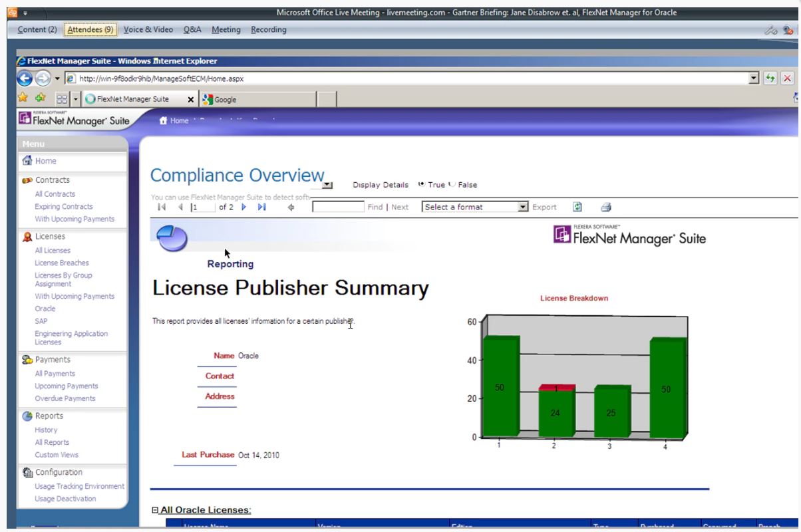Open the recent pages arrow beside the forward button

point(57,78)
